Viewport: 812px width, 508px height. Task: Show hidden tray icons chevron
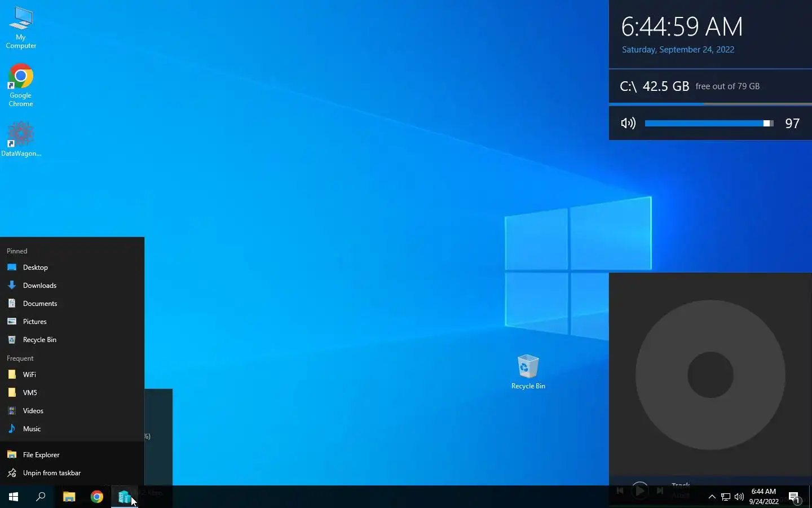point(712,497)
